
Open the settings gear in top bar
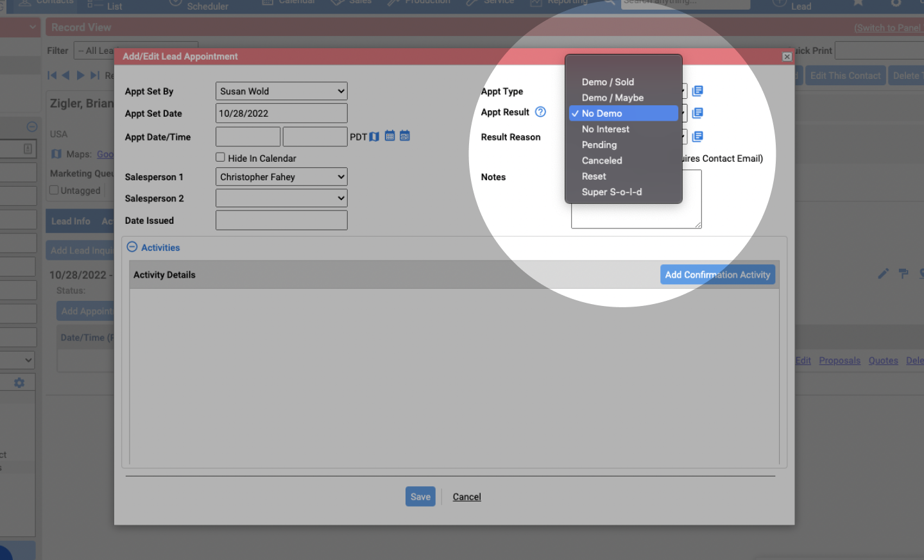[896, 3]
